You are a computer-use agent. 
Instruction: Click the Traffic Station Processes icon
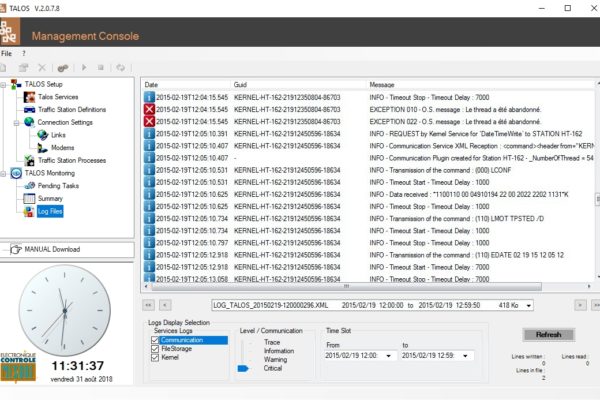[x=29, y=160]
